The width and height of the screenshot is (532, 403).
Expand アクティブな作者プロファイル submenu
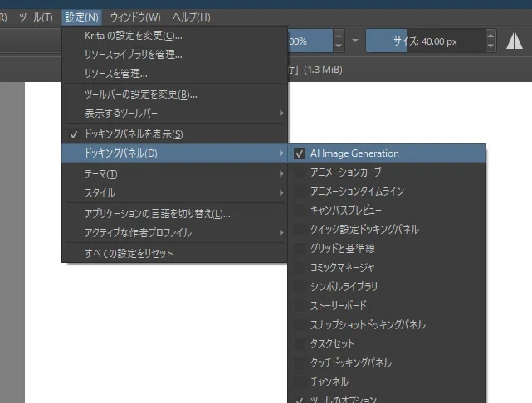pyautogui.click(x=175, y=233)
